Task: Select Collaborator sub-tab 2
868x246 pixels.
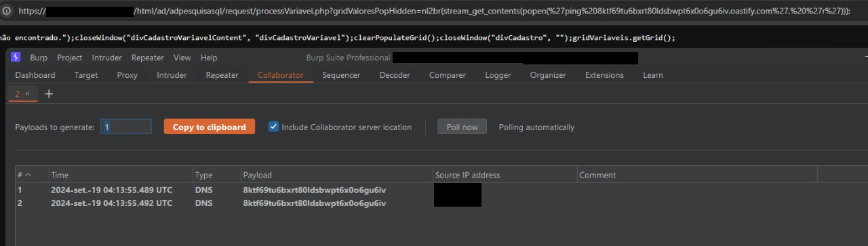Action: 18,94
